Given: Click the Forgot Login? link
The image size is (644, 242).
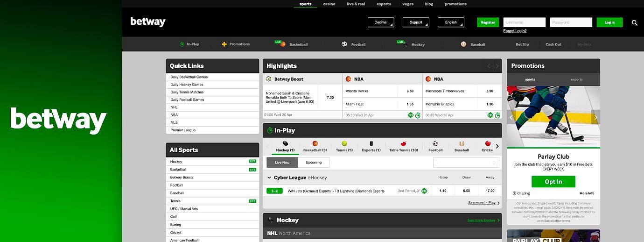Looking at the screenshot, I should pos(515,31).
